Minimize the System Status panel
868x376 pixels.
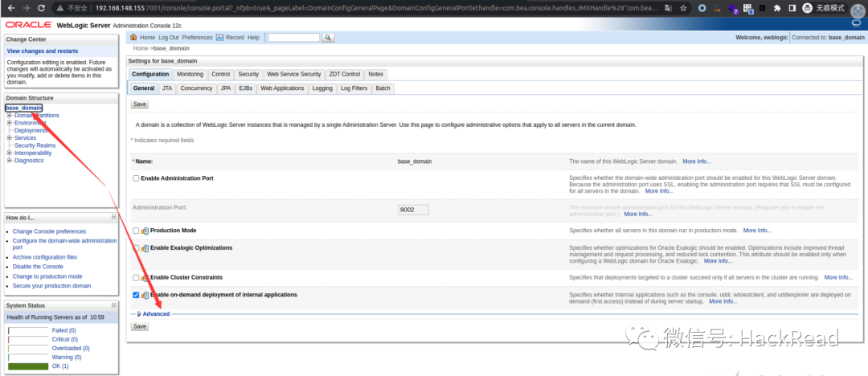(x=113, y=305)
